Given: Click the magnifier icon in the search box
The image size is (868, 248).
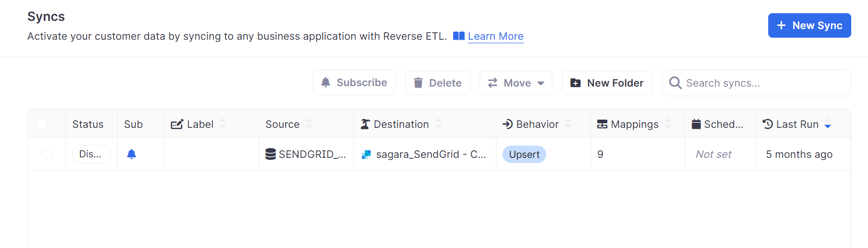Looking at the screenshot, I should pos(675,83).
